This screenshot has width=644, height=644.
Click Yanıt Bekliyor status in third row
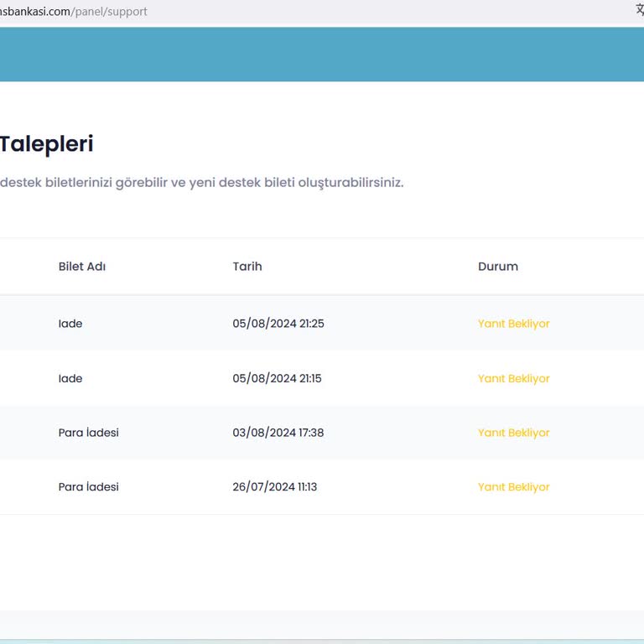point(514,434)
